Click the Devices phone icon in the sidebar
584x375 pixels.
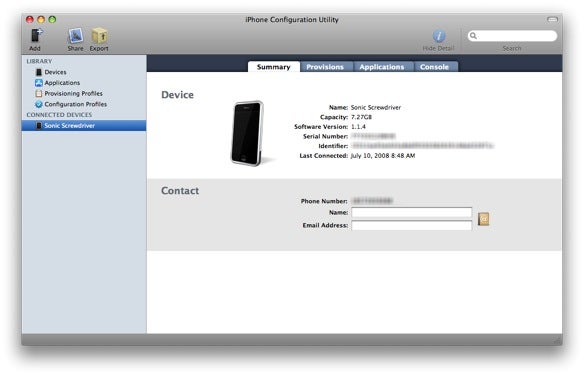[x=39, y=72]
